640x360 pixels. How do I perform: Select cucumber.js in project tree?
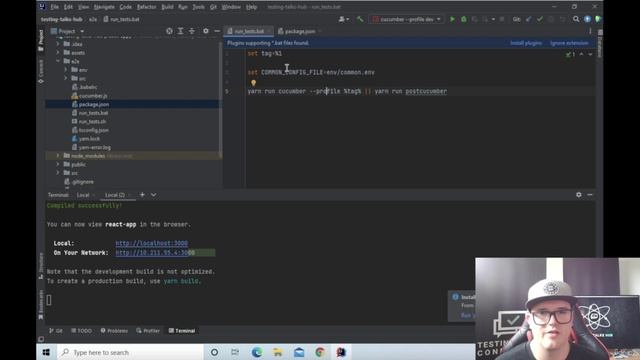tap(93, 96)
